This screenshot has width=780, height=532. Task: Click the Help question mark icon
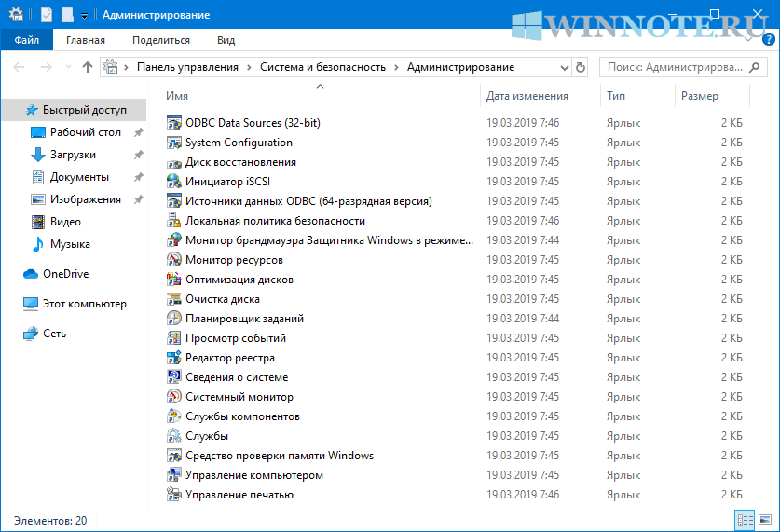[x=768, y=39]
